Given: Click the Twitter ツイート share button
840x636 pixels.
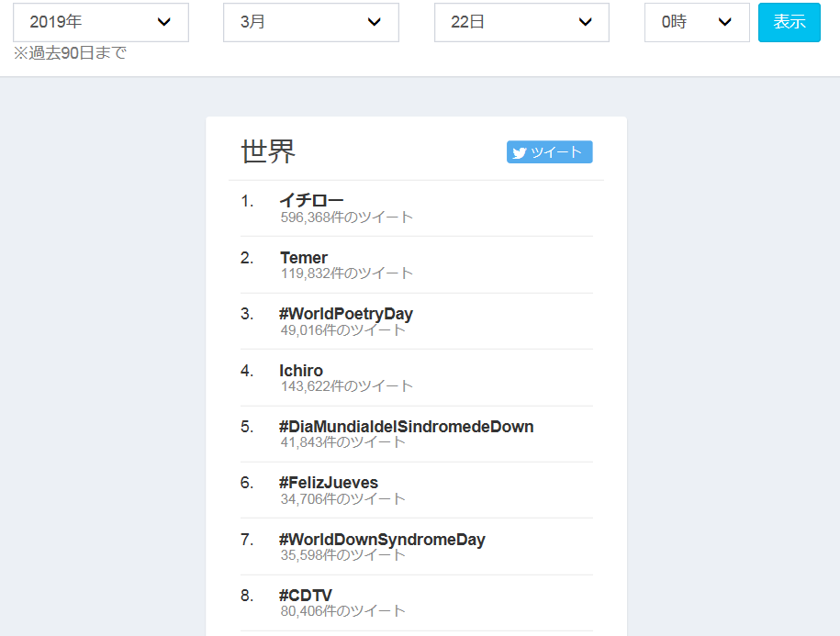Looking at the screenshot, I should (x=549, y=152).
